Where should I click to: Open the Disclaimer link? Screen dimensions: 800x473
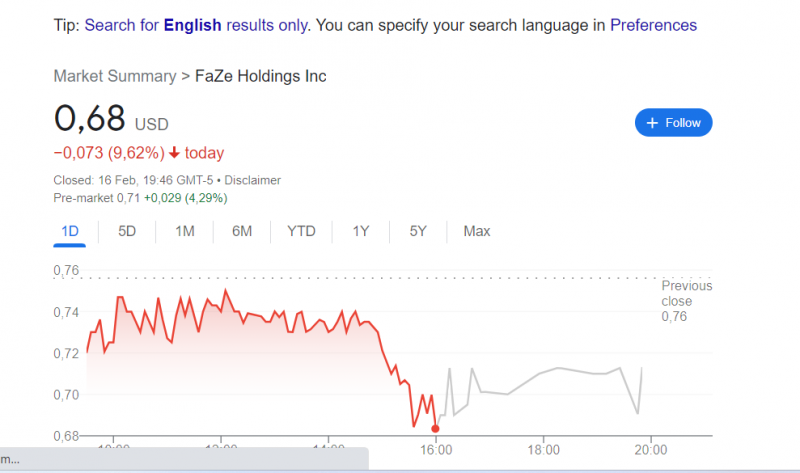coord(253,180)
